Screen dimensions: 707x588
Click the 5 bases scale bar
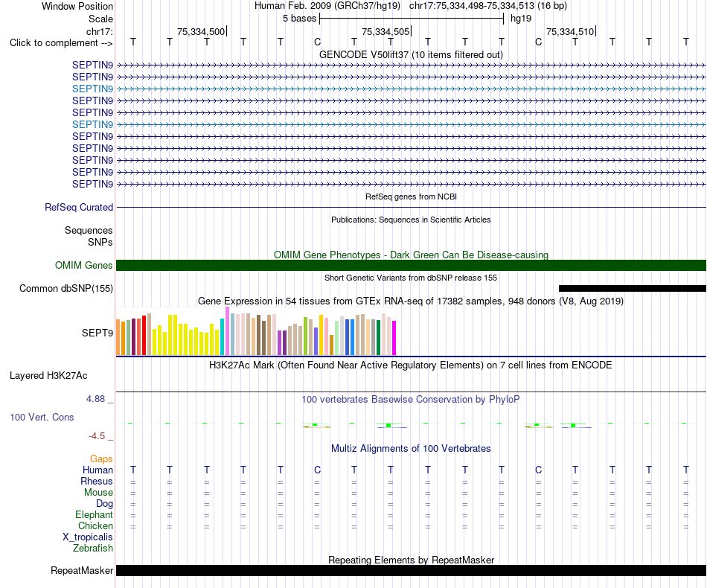412,19
